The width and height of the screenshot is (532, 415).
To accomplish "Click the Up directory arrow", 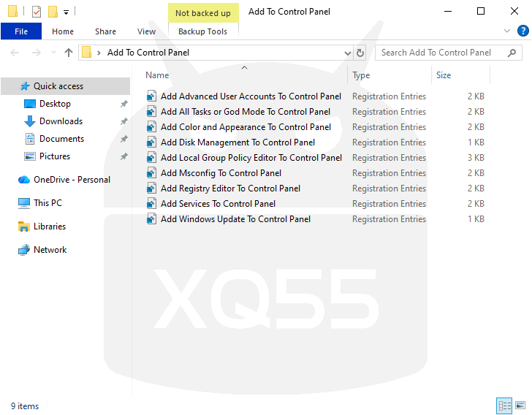I will (69, 53).
